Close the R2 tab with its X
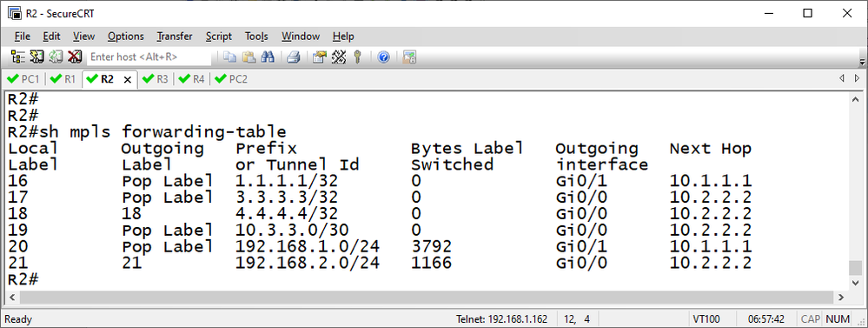 pos(128,79)
